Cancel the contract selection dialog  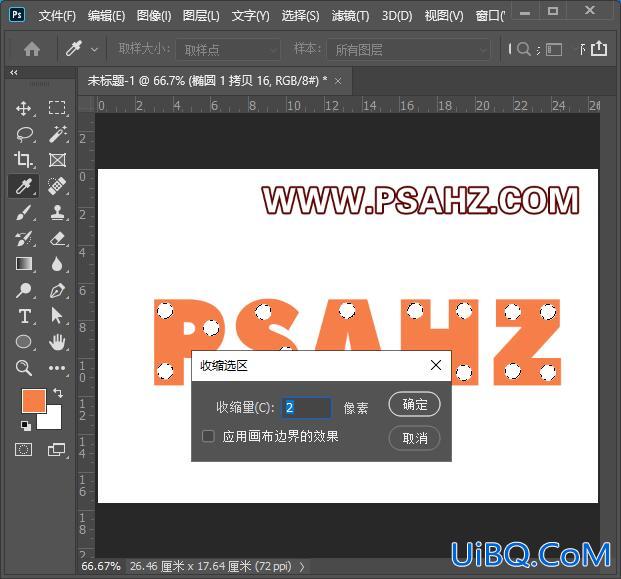(x=414, y=438)
